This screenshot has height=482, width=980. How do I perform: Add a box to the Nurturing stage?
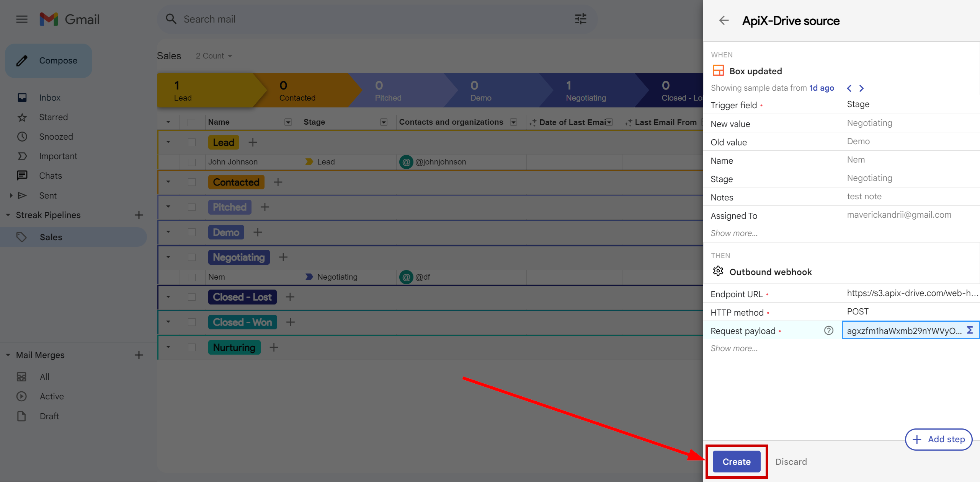274,347
